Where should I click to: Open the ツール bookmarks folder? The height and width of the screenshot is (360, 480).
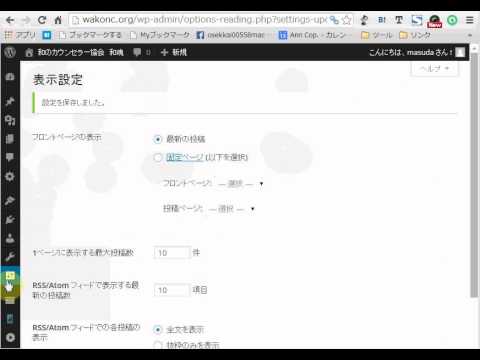point(377,35)
